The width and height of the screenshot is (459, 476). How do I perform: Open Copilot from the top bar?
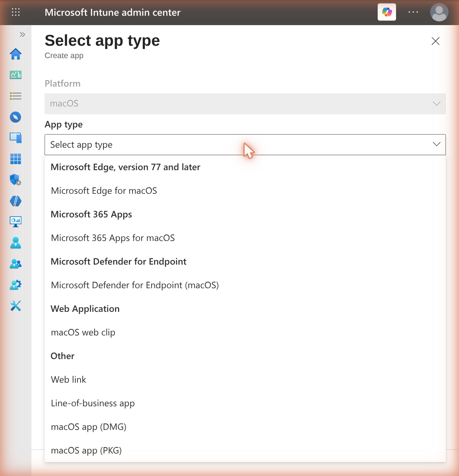(387, 12)
